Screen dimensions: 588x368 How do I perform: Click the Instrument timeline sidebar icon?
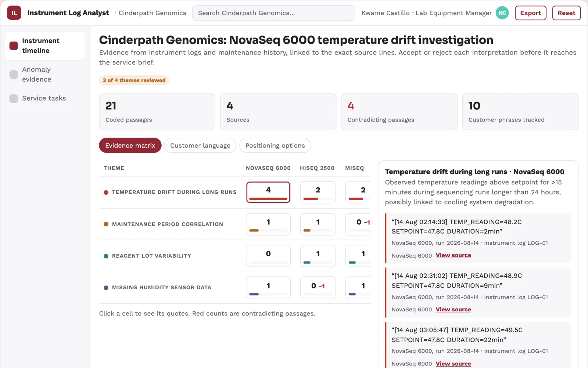pos(14,46)
